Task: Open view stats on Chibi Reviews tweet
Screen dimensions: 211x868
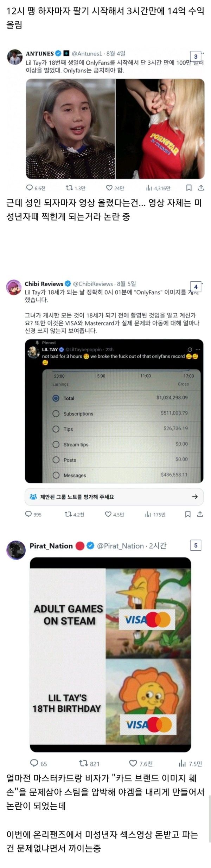Action: (148, 514)
